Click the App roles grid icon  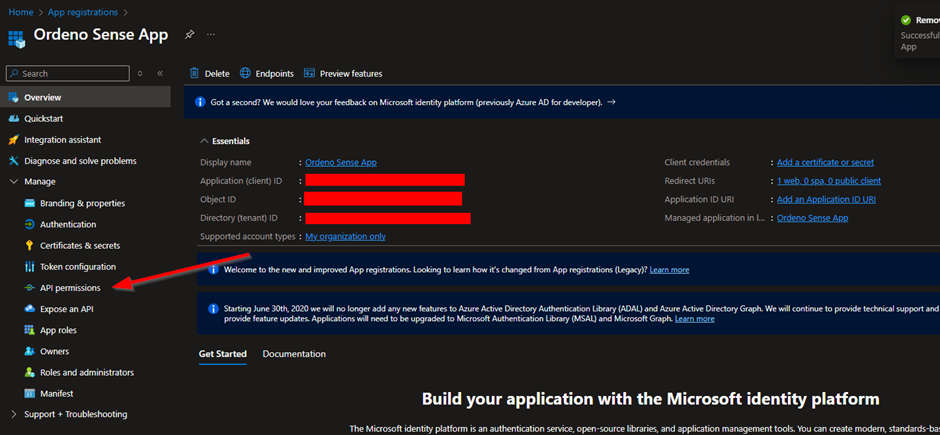(29, 330)
